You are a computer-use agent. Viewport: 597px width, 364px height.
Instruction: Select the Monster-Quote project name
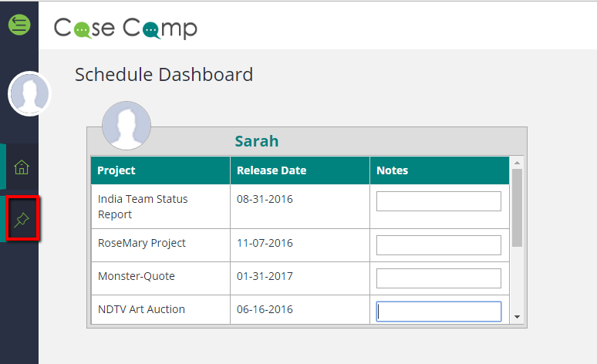coord(137,276)
